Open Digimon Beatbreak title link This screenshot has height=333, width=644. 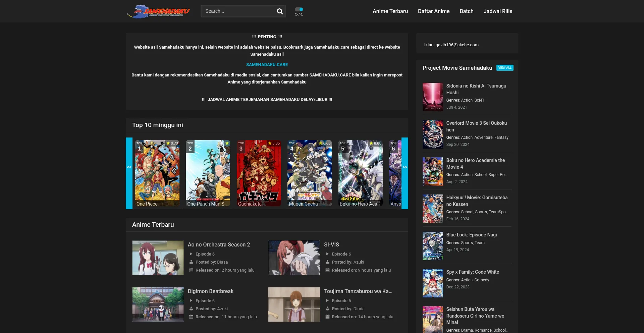tap(210, 291)
